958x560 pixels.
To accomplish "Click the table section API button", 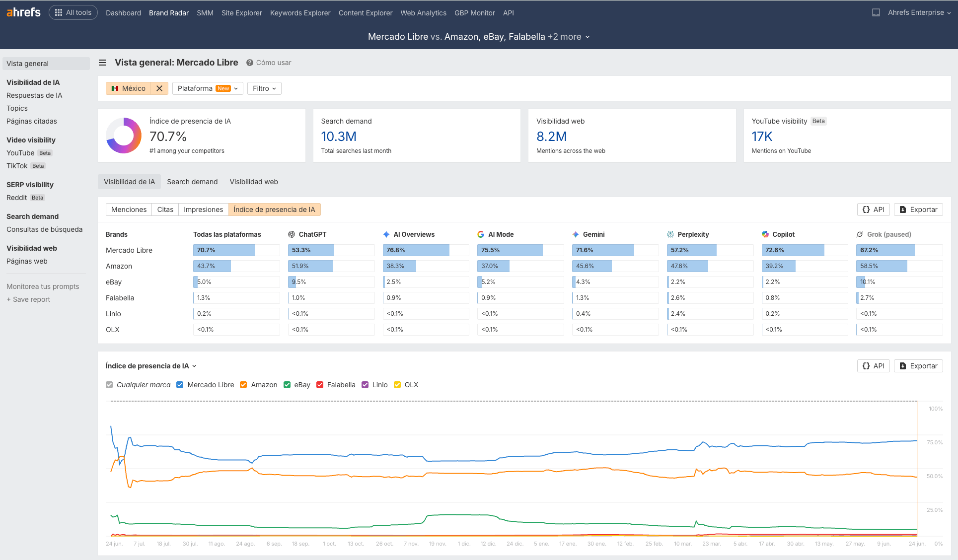I will 873,210.
